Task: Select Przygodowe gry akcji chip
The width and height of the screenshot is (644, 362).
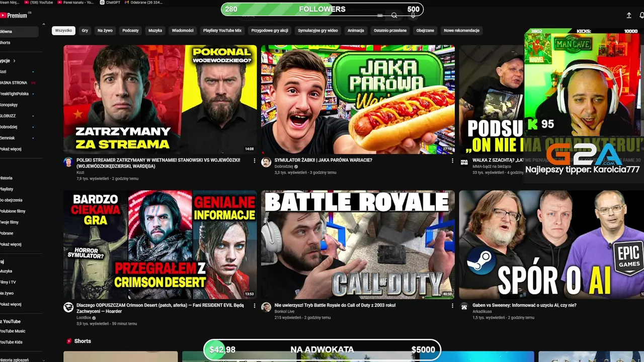Action: tap(270, 31)
